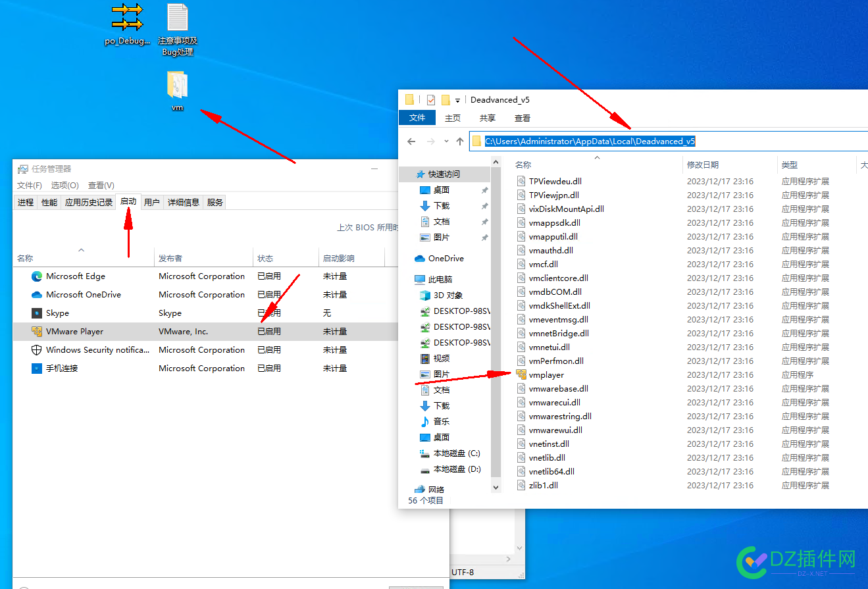Screen dimensions: 868x589
Task: Switch to 详细信息 tab in Task Manager
Action: click(184, 203)
